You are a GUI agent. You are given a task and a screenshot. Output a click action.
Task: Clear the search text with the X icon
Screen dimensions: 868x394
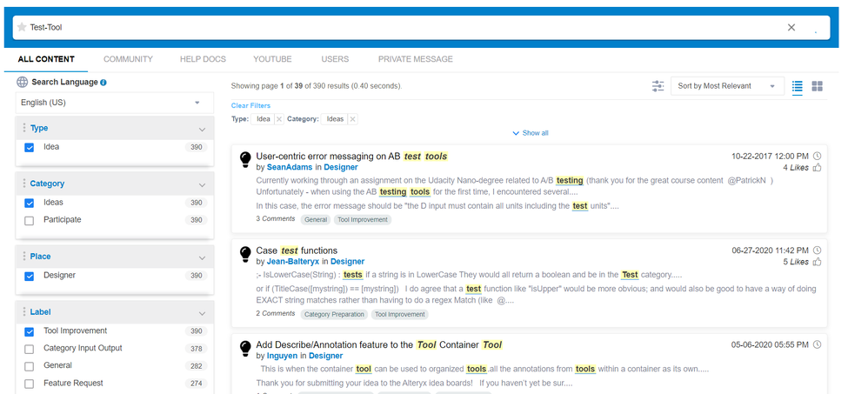point(791,27)
